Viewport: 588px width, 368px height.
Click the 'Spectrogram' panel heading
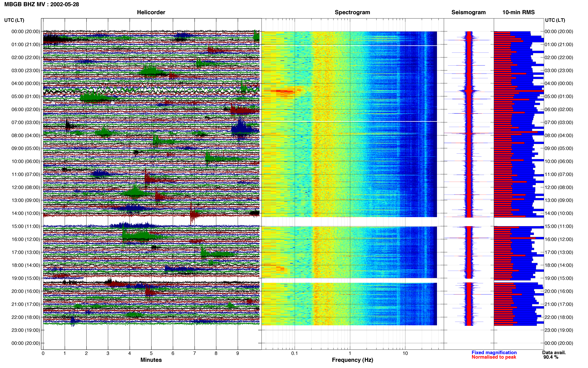pos(352,12)
